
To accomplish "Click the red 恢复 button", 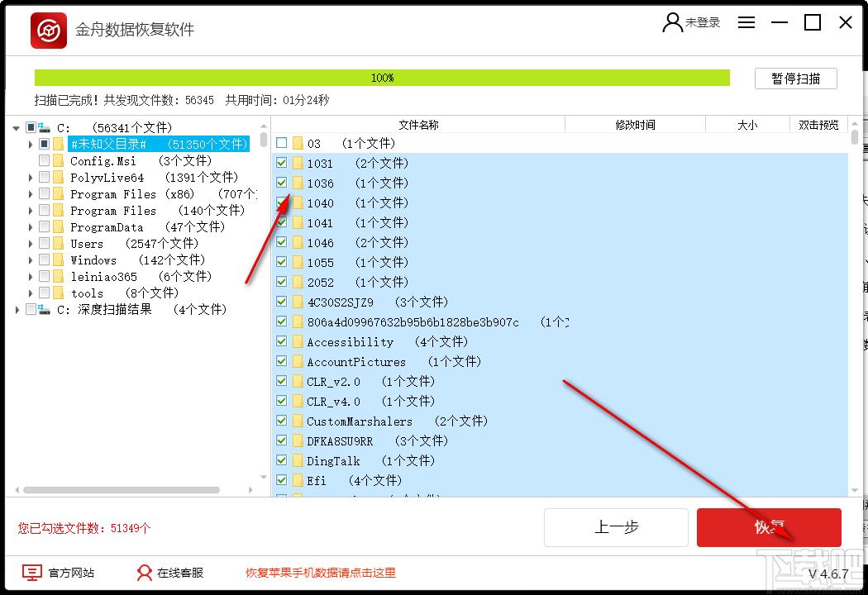I will point(769,527).
